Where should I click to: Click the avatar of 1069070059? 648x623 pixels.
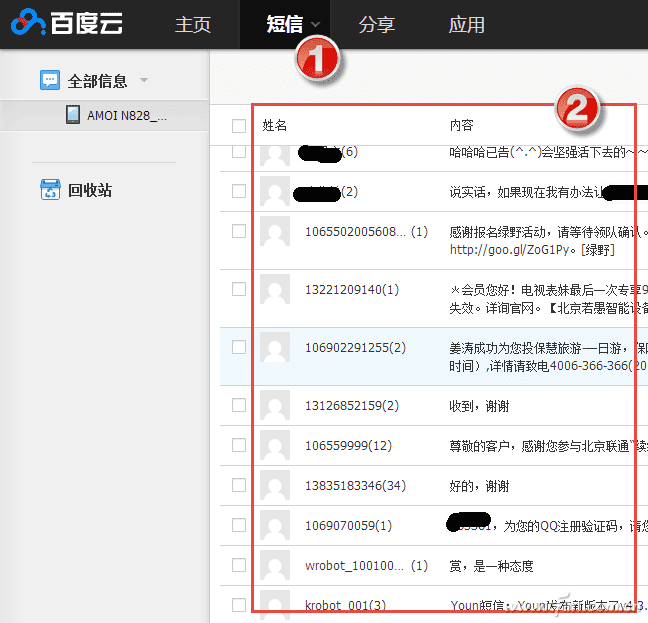click(x=275, y=525)
